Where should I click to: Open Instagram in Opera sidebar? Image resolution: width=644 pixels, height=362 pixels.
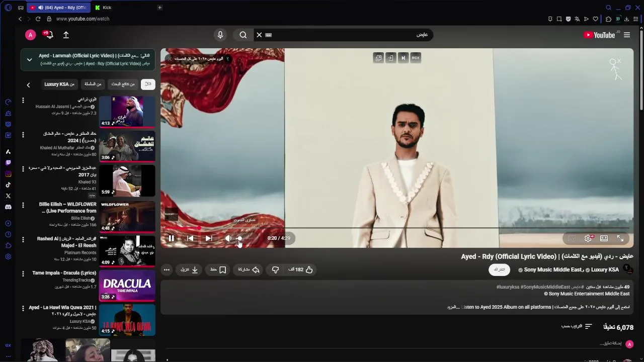[x=8, y=174]
